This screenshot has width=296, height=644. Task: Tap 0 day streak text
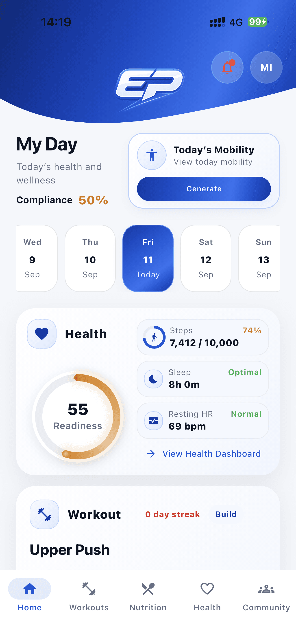point(172,514)
